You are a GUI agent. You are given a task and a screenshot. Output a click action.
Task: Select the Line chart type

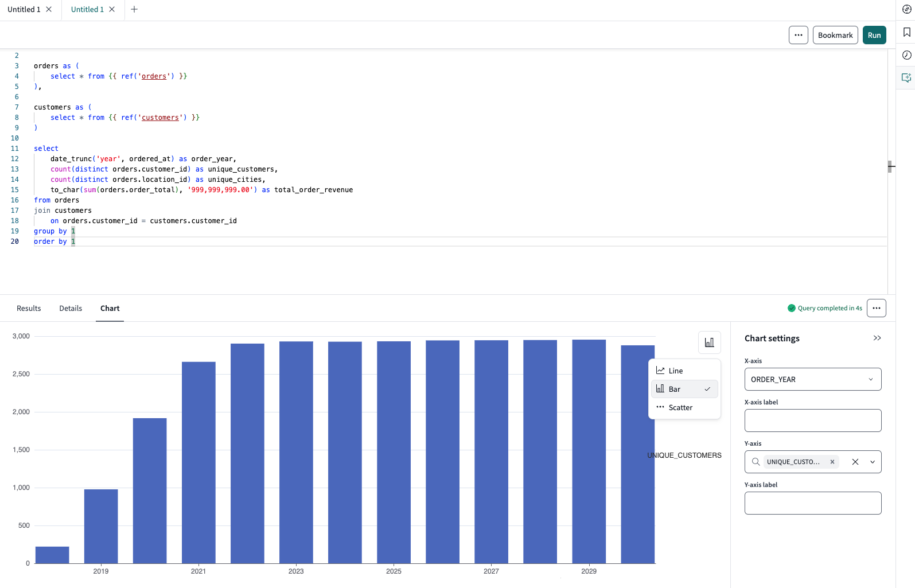point(676,371)
